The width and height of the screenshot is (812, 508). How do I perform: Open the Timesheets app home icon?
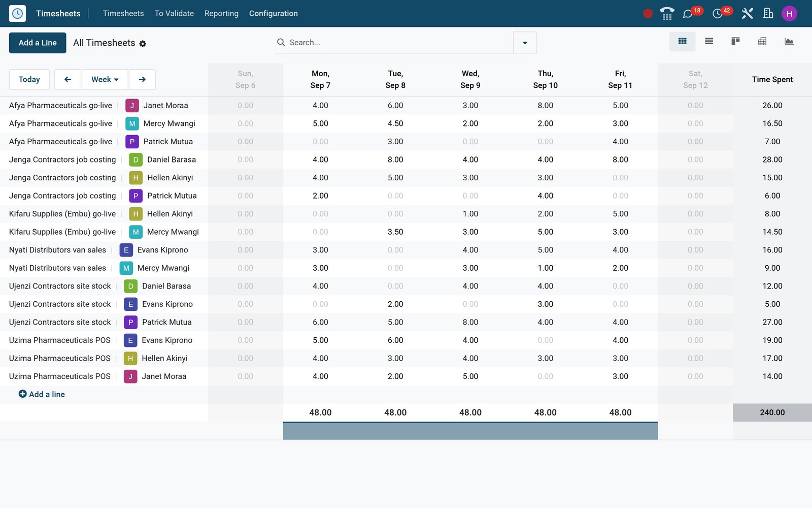coord(18,14)
